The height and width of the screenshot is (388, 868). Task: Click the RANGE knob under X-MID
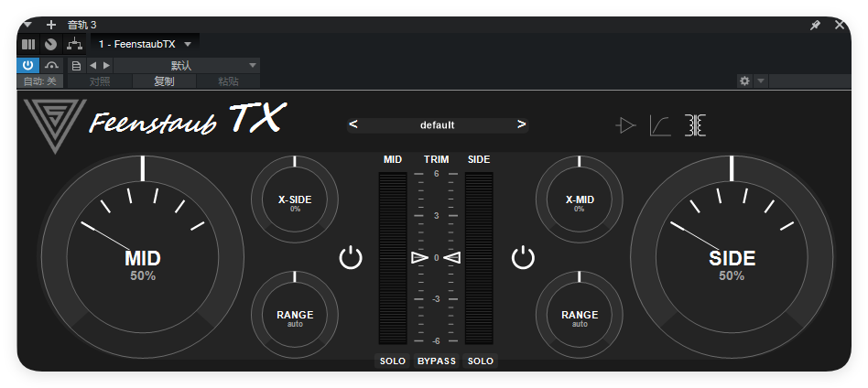pos(579,315)
